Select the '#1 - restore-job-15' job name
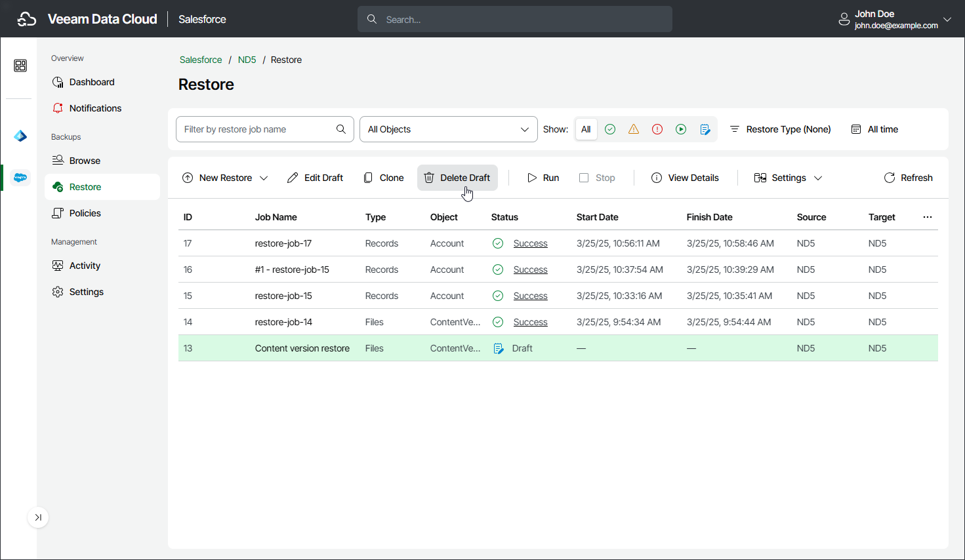 tap(292, 270)
